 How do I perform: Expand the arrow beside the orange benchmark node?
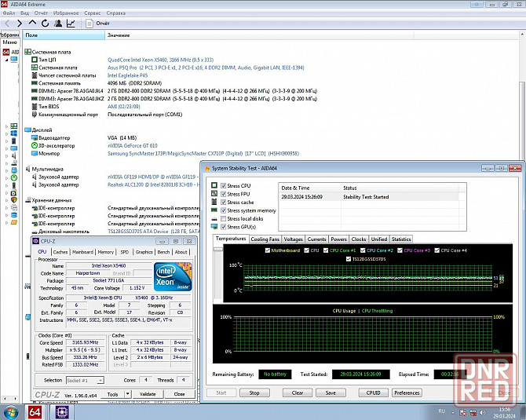pyautogui.click(x=6, y=222)
